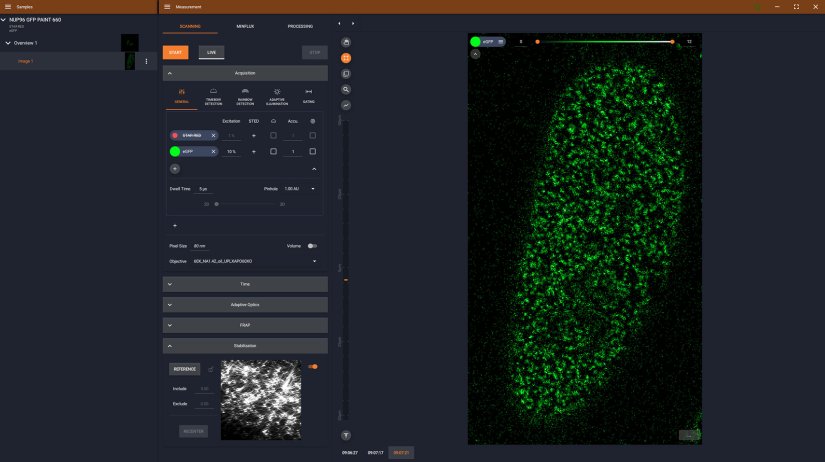Toggle the eGFP line-accumulation checkbox

click(x=273, y=152)
